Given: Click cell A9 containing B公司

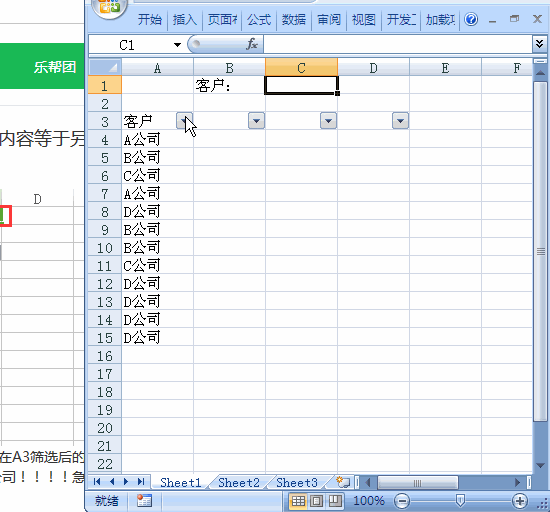Looking at the screenshot, I should 157,229.
